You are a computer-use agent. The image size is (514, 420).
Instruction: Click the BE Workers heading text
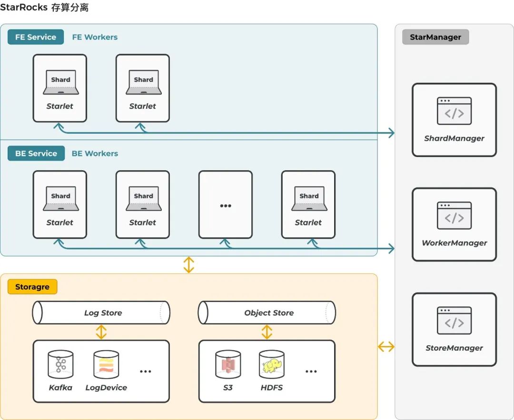click(x=95, y=153)
